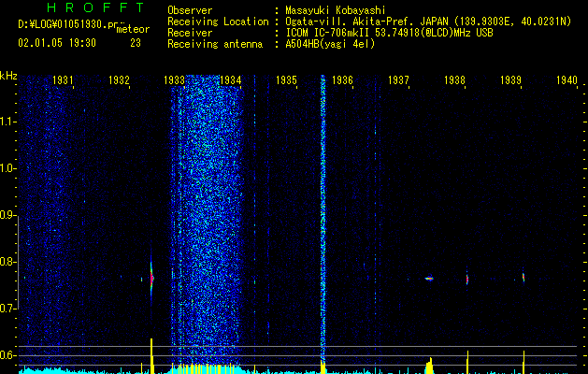Click the 0.9 kHz frequency label

[7, 215]
